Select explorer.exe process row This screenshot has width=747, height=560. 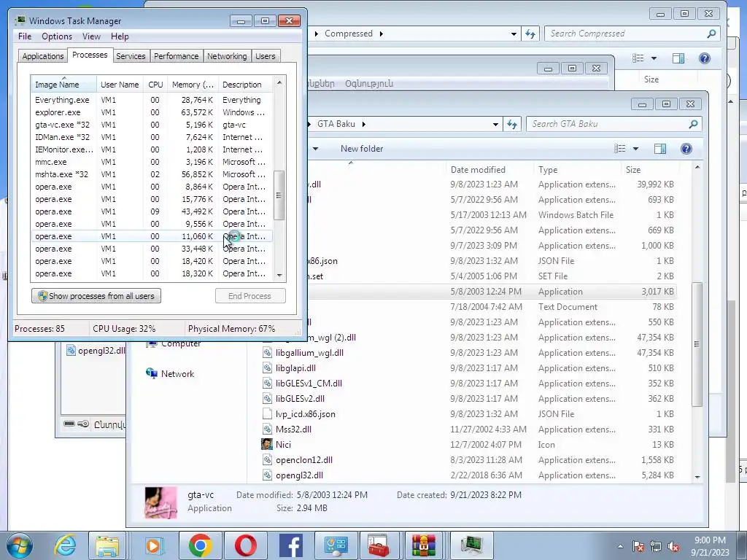click(151, 112)
